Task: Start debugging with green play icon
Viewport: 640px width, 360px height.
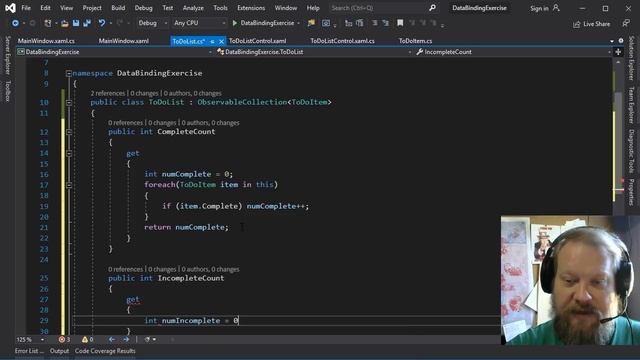Action: [235, 23]
